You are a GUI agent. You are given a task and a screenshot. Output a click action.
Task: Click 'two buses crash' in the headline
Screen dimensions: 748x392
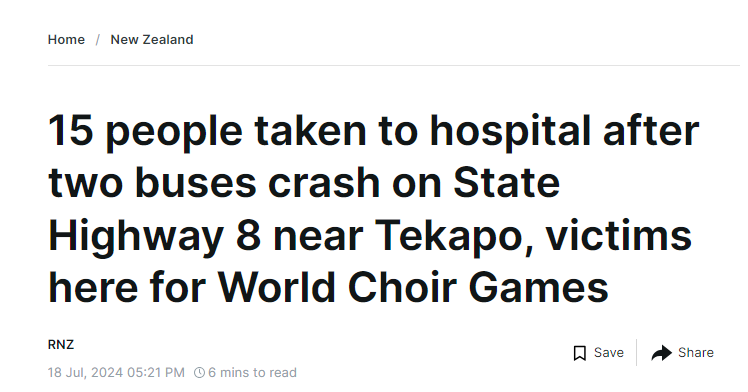(x=214, y=184)
